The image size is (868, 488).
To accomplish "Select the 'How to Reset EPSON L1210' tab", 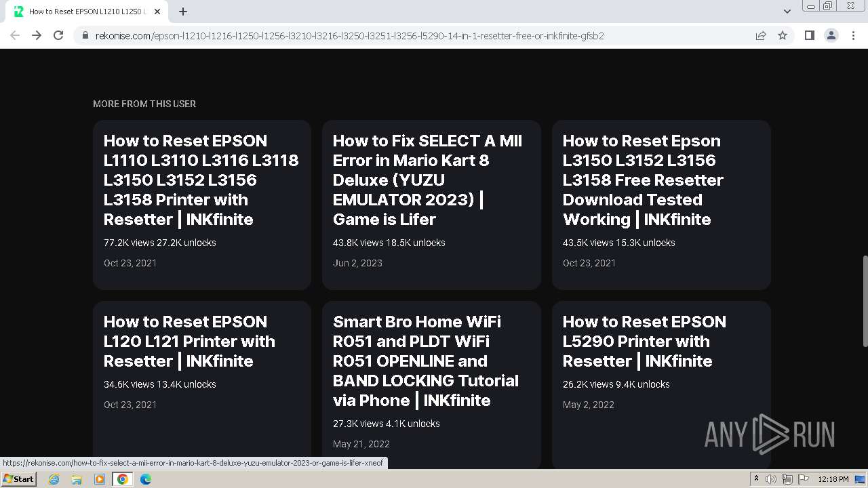I will [x=87, y=12].
